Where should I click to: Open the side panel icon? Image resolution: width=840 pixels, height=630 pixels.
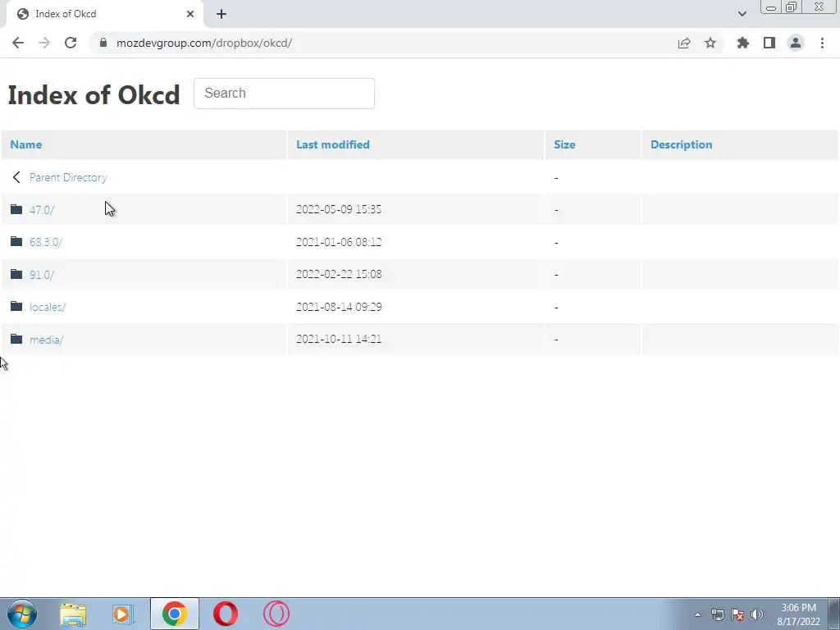[x=769, y=43]
